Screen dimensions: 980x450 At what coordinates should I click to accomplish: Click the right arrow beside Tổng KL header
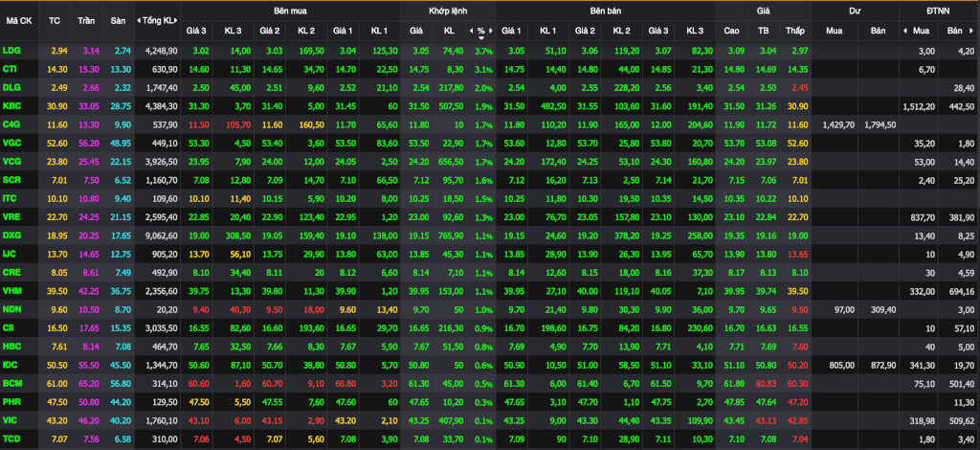[x=178, y=21]
